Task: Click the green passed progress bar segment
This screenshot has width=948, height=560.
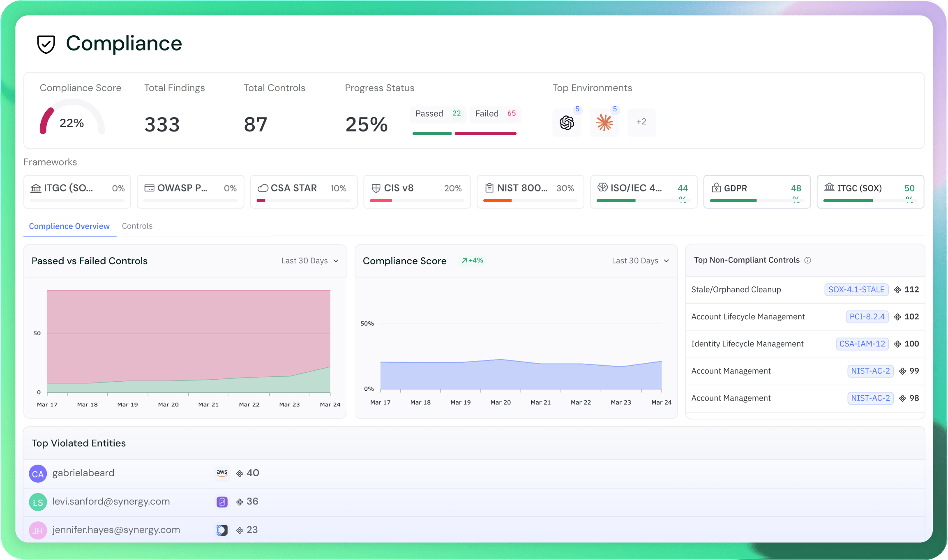Action: pyautogui.click(x=432, y=134)
